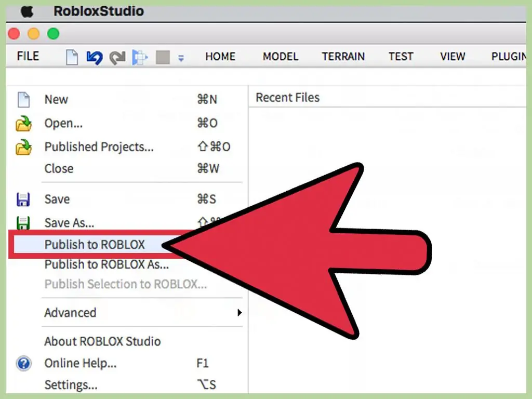The image size is (532, 399).
Task: Select Publish to ROBLOX As...
Action: tap(107, 264)
